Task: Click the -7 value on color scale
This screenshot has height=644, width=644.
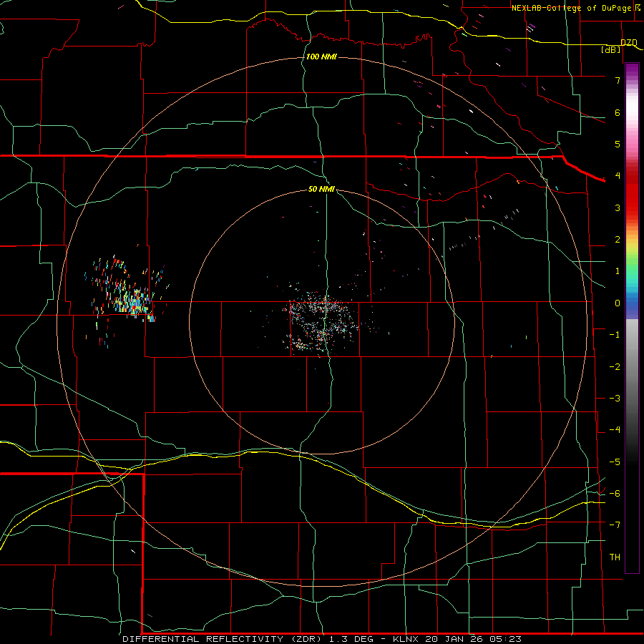Action: tap(615, 525)
